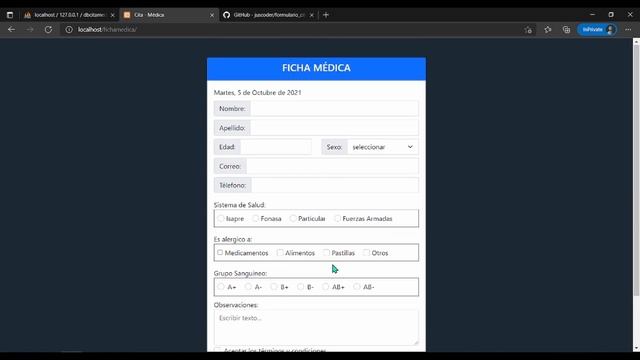The image size is (640, 360).
Task: Select the Fuerzas Armadas radio button
Action: (338, 218)
